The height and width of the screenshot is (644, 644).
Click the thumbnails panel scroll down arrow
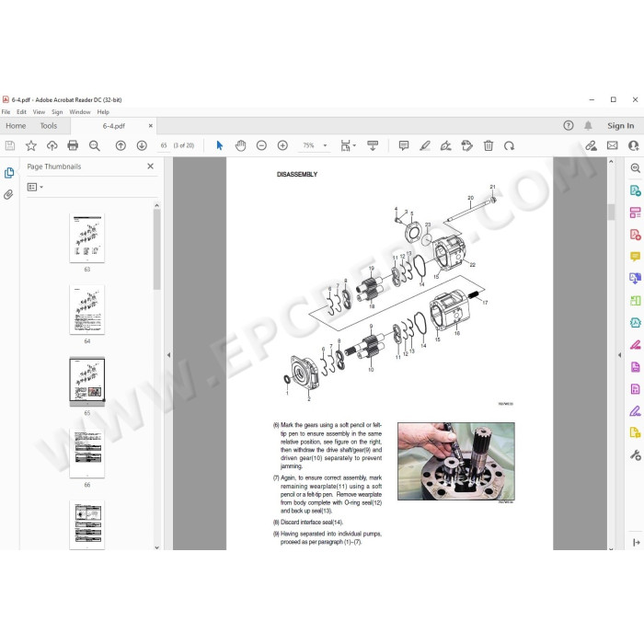coord(156,547)
